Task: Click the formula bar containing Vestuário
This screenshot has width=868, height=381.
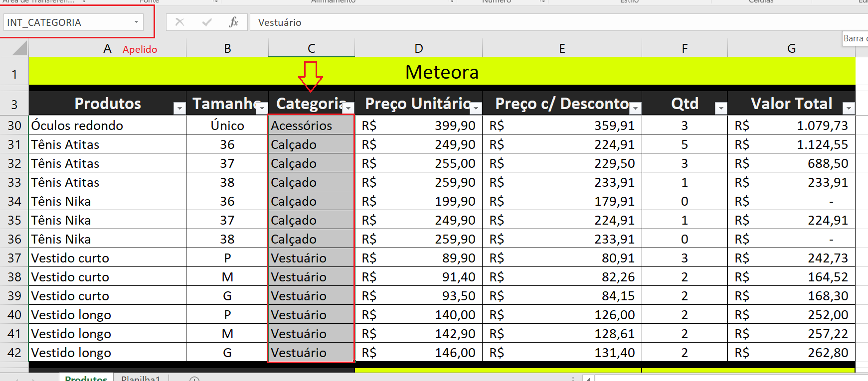Action: point(558,22)
